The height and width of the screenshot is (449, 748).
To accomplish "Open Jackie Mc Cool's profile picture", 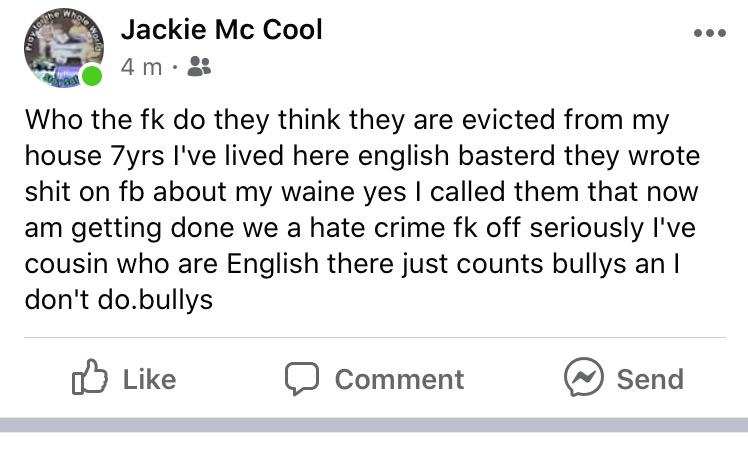I will (x=60, y=50).
